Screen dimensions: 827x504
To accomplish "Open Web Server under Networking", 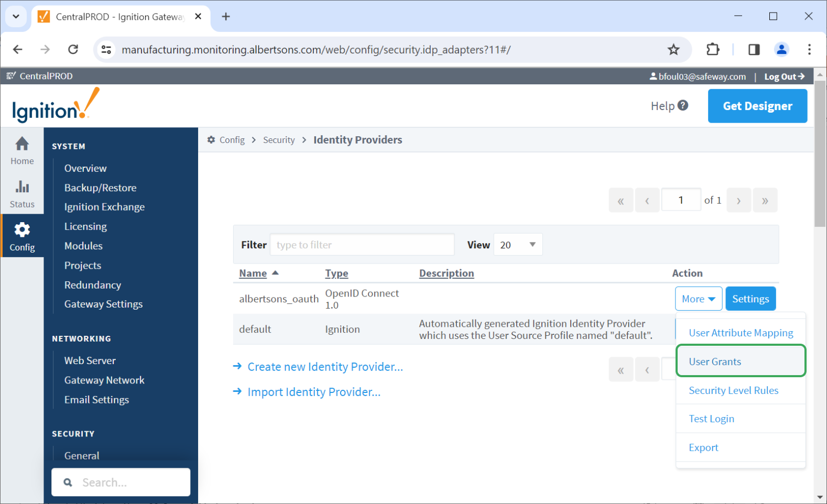I will 90,360.
